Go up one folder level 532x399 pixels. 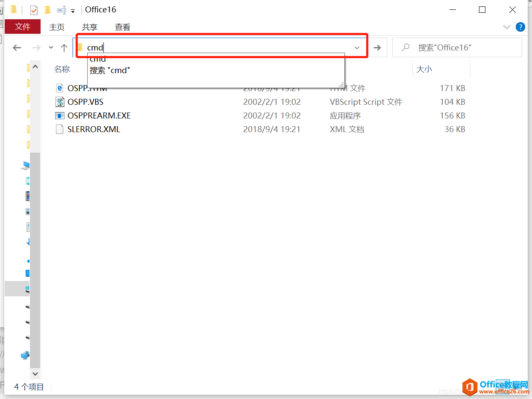pyautogui.click(x=64, y=48)
